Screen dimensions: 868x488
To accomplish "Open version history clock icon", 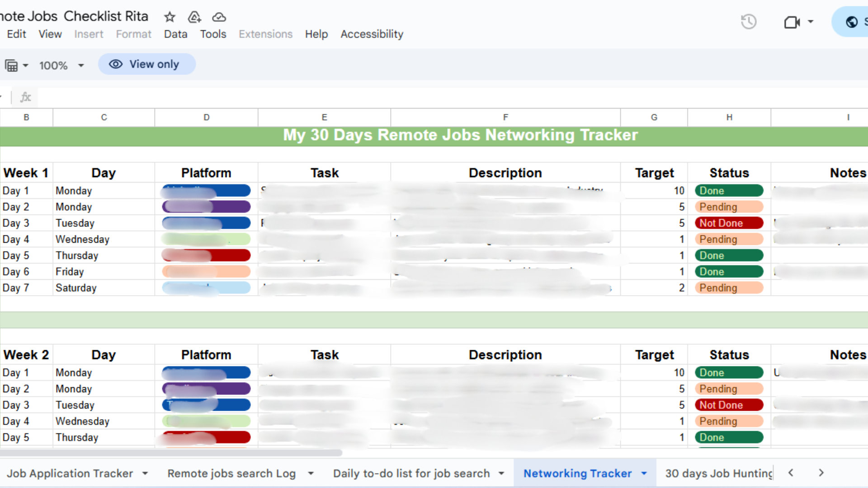I will tap(749, 22).
